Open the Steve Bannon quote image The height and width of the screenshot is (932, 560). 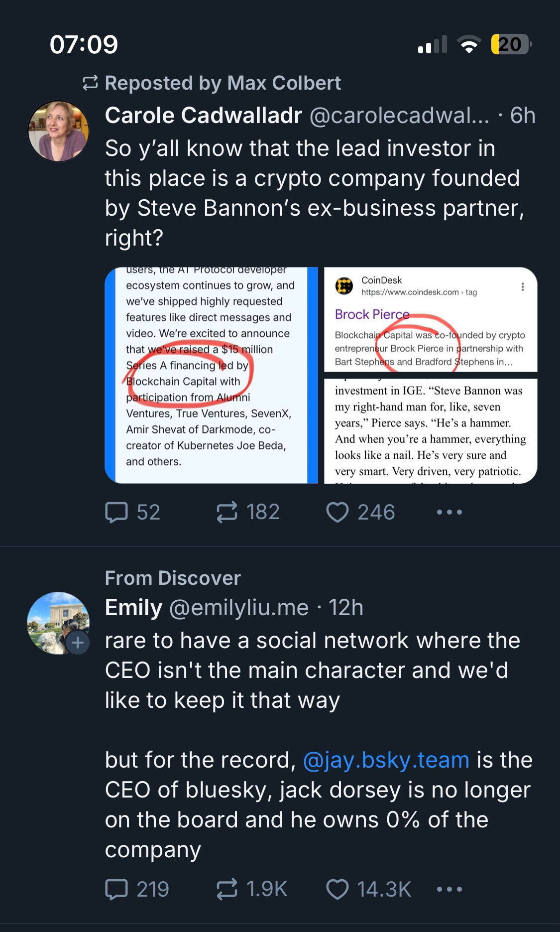(x=430, y=430)
